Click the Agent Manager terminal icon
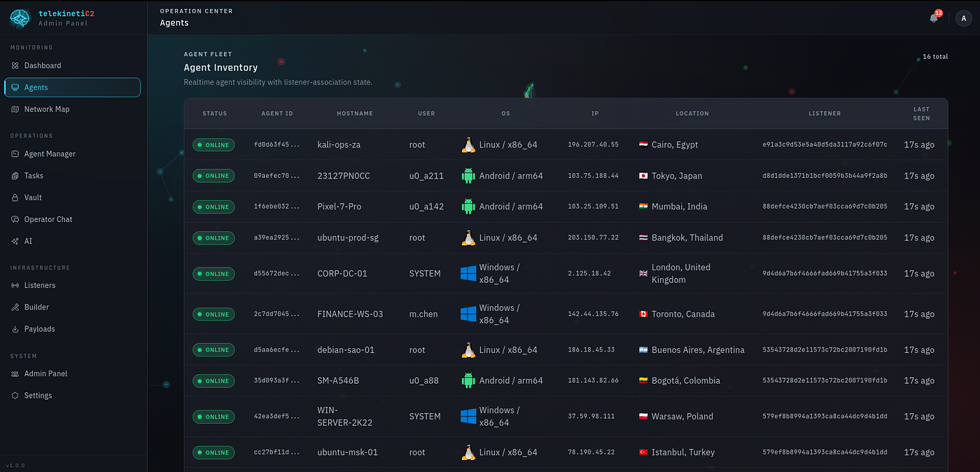Screen dimensions: 980x472 (x=15, y=154)
